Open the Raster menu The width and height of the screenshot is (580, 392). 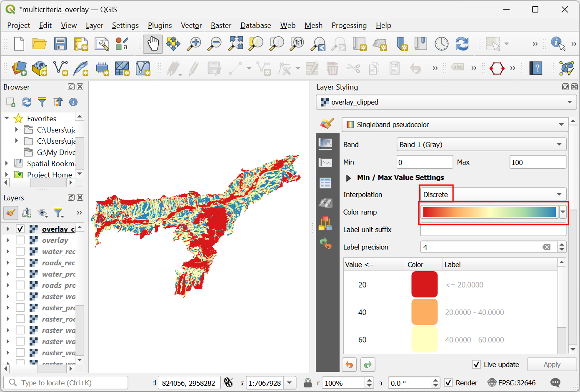point(221,25)
